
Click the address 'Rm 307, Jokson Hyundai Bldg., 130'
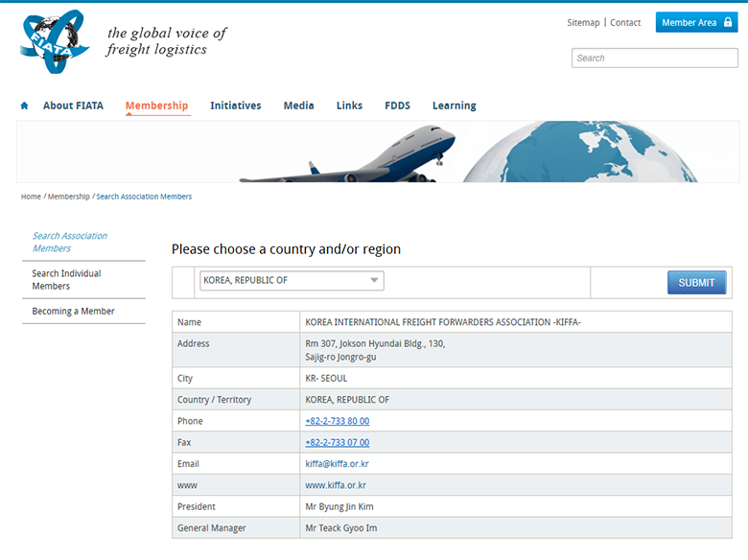pos(375,343)
